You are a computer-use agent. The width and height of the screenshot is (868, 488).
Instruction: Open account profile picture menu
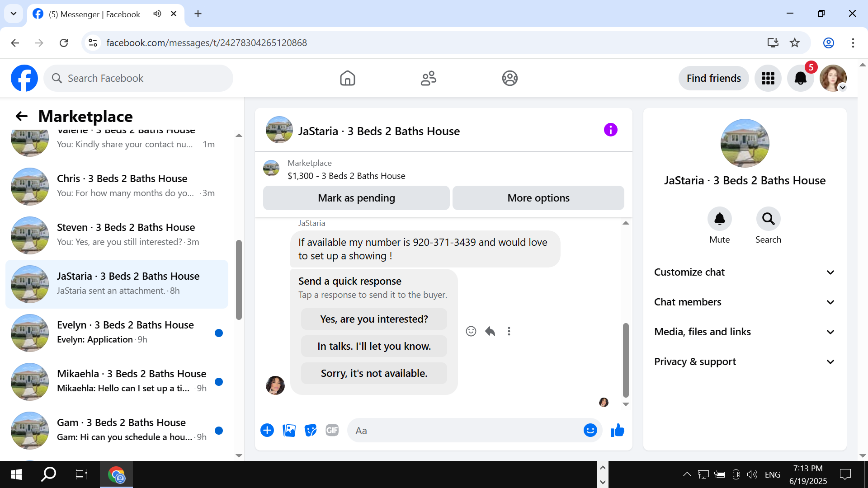point(833,78)
